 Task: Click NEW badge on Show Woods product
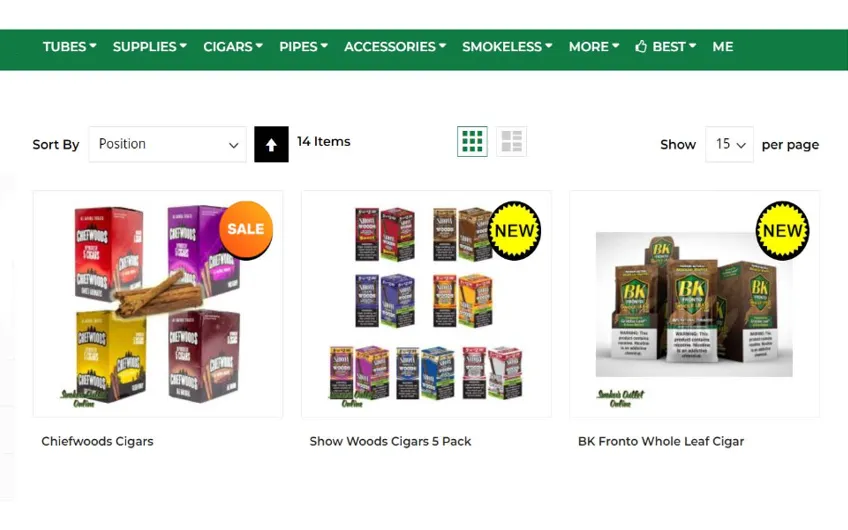(514, 230)
